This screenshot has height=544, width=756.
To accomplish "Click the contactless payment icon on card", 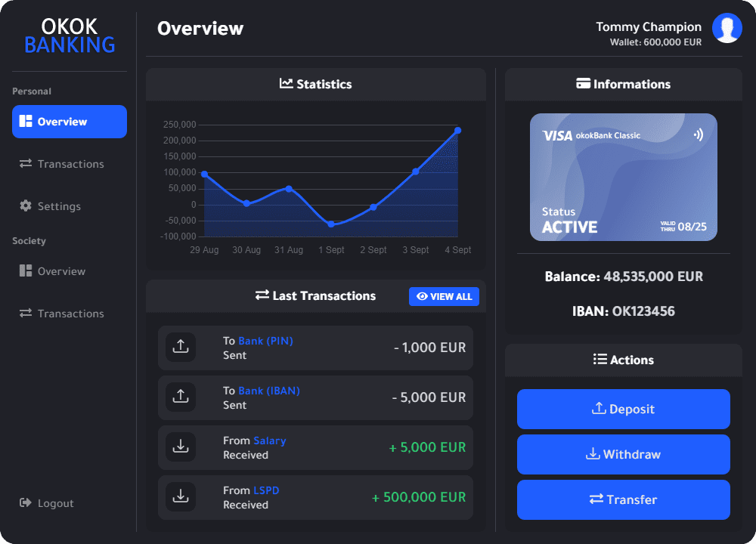I will [x=698, y=134].
